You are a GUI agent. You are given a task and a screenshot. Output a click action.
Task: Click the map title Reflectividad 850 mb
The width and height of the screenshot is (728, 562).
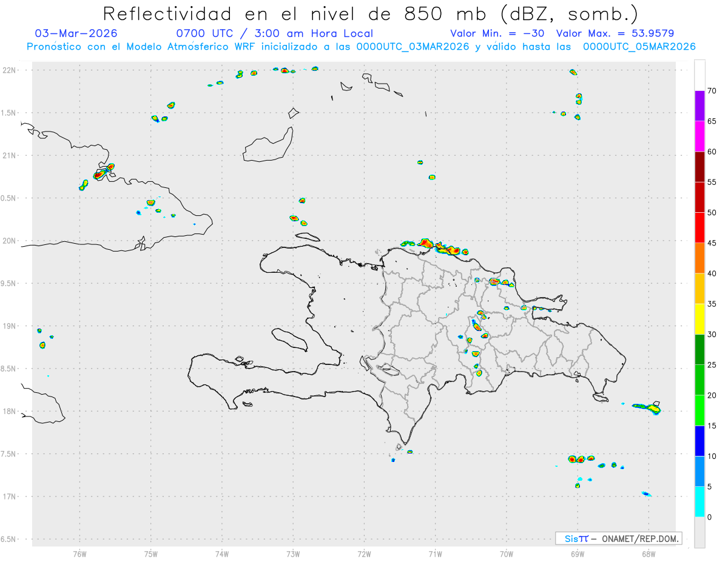click(x=371, y=13)
